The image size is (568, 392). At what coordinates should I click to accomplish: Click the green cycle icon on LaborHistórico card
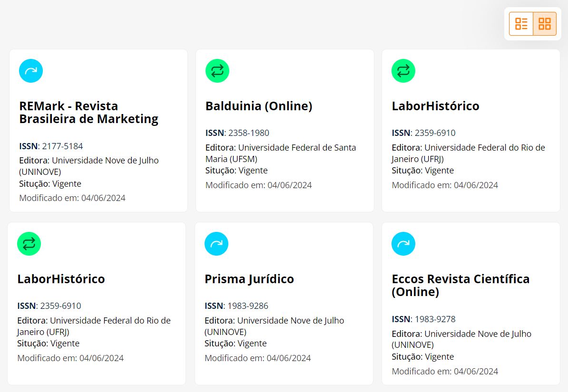point(403,70)
